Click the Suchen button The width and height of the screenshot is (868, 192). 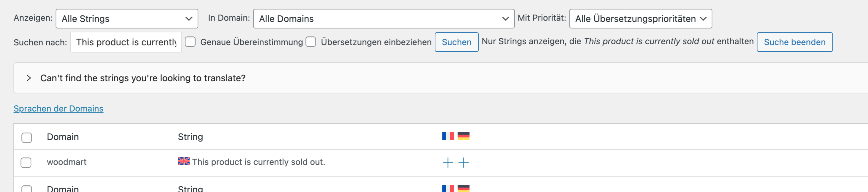click(x=457, y=42)
